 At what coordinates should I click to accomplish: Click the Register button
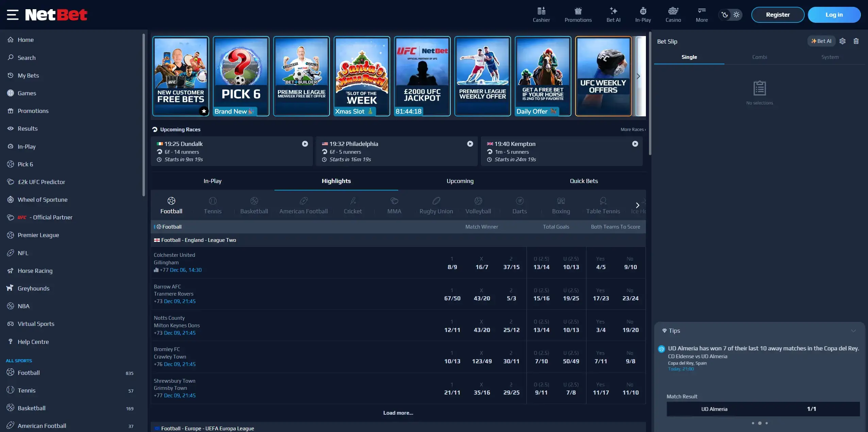coord(777,15)
